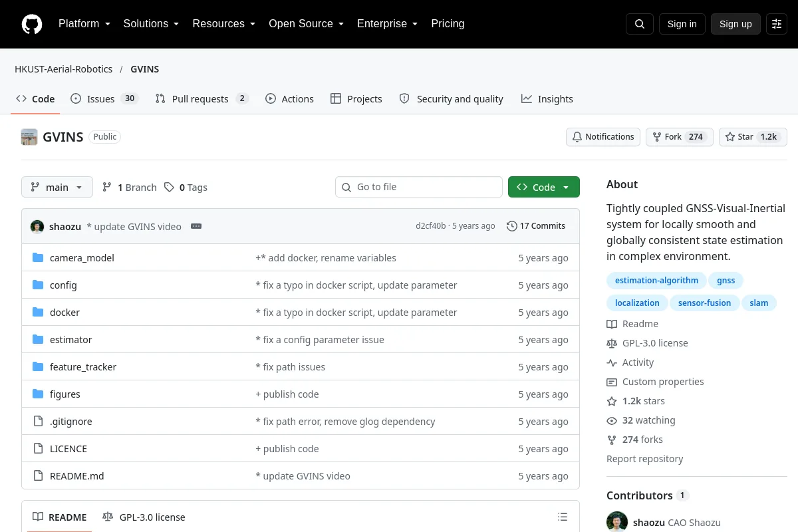Expand the Open Source menu

(307, 24)
